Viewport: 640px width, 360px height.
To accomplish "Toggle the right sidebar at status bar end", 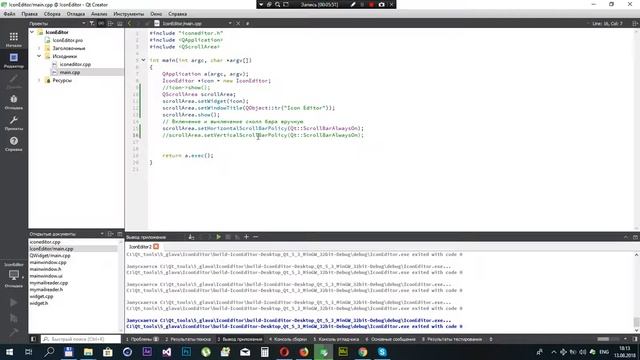I will coord(635,339).
